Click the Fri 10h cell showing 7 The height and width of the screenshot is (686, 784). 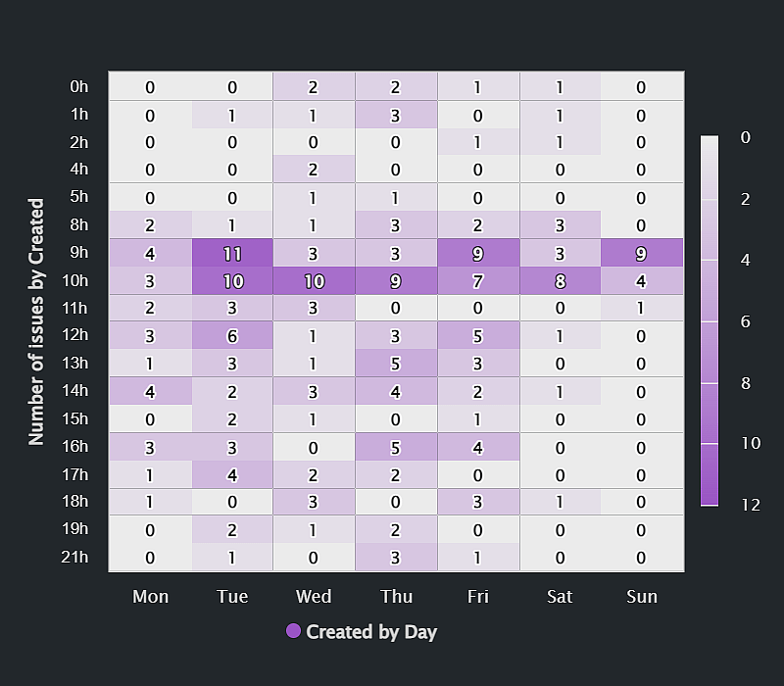click(477, 280)
